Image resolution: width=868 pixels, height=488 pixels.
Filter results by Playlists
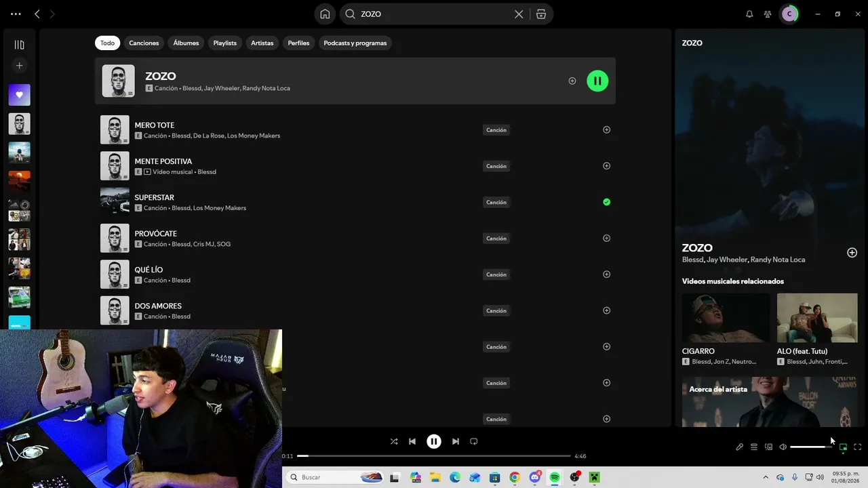[x=225, y=43]
